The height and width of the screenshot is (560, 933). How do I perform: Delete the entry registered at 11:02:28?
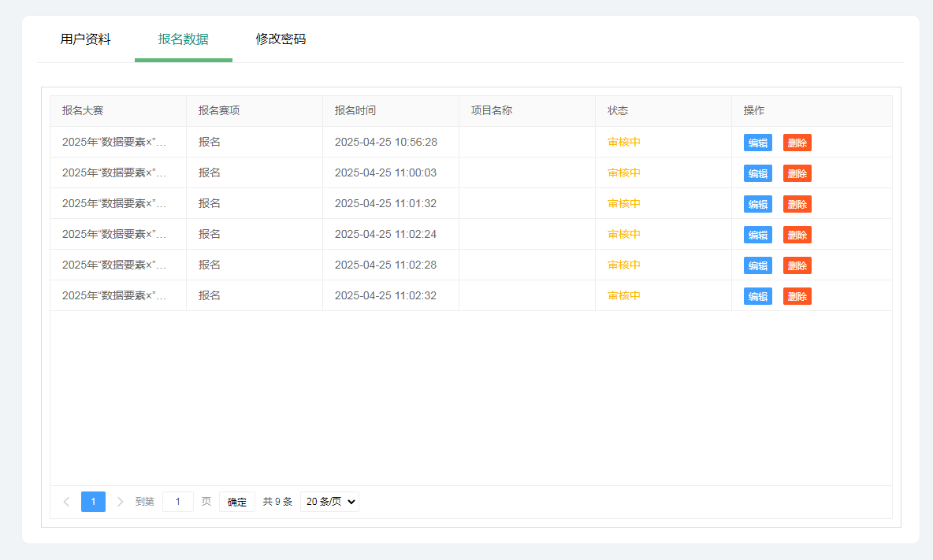tap(797, 265)
